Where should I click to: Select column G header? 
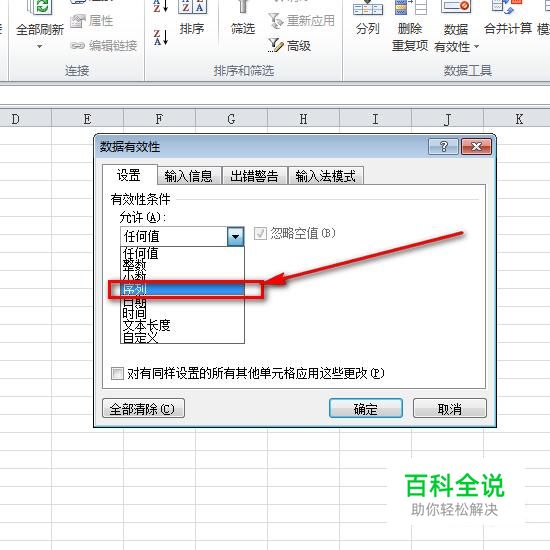[231, 119]
